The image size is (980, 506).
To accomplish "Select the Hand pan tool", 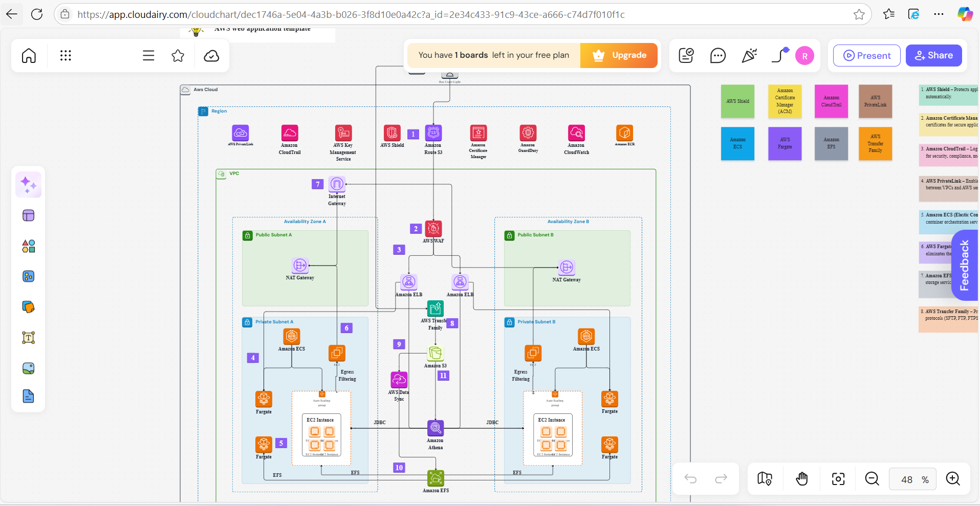I will [802, 479].
